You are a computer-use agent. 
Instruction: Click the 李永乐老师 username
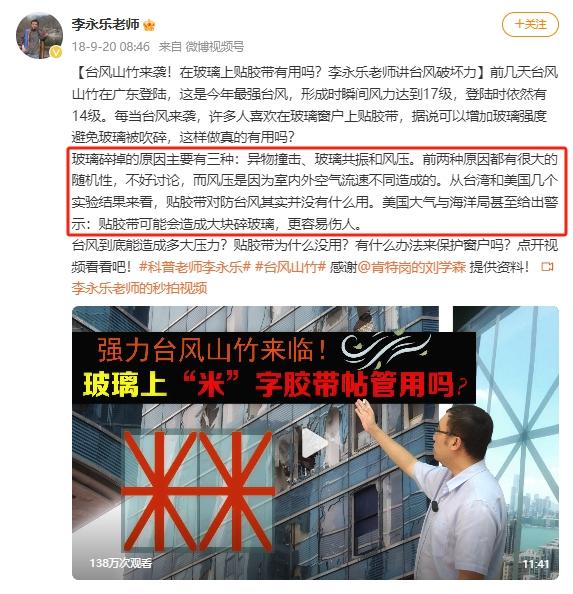pyautogui.click(x=106, y=25)
